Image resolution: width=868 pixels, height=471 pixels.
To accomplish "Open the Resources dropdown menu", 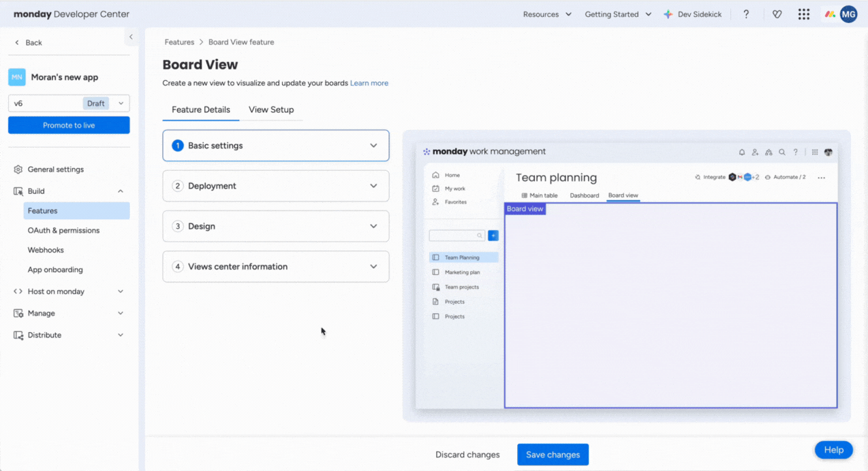I will pyautogui.click(x=547, y=14).
